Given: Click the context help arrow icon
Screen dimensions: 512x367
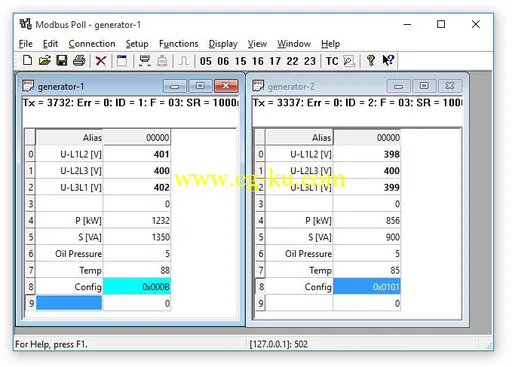Looking at the screenshot, I should click(x=388, y=61).
